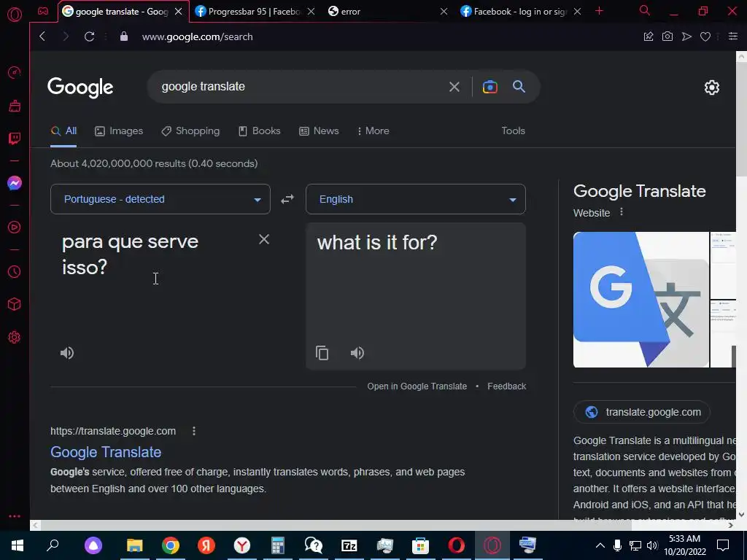Screen dimensions: 747x560
Task: Open GX Corner gamepad icon
Action: pos(43,11)
